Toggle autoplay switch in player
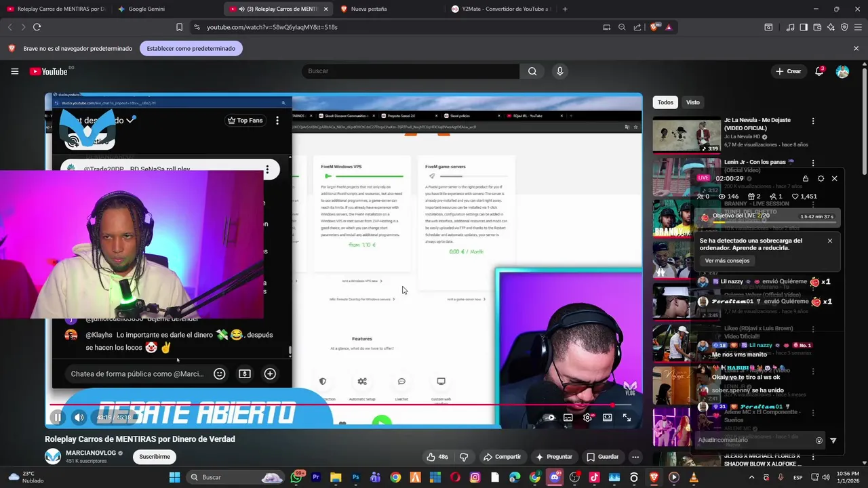Screen dimensions: 868x488 point(548,418)
